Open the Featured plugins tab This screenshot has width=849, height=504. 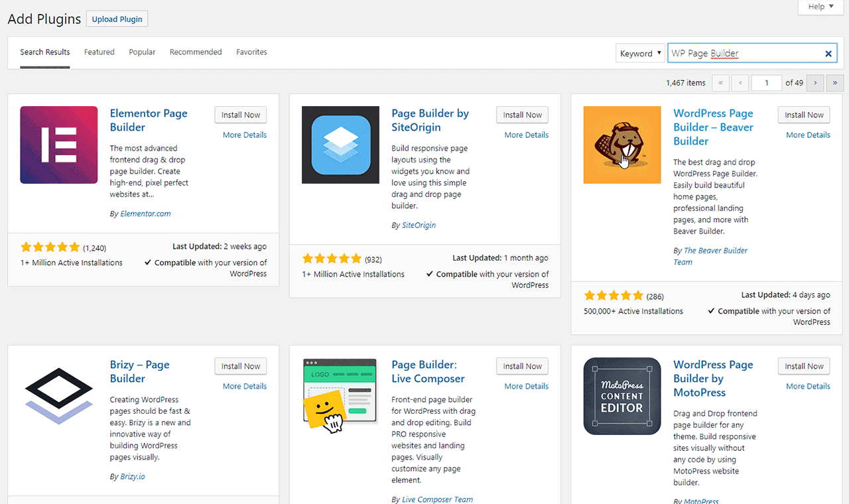[99, 52]
